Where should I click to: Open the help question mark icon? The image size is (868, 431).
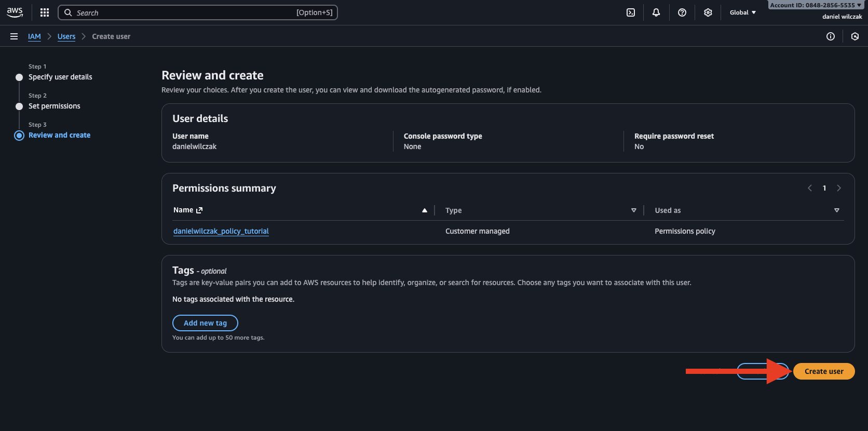pyautogui.click(x=682, y=12)
